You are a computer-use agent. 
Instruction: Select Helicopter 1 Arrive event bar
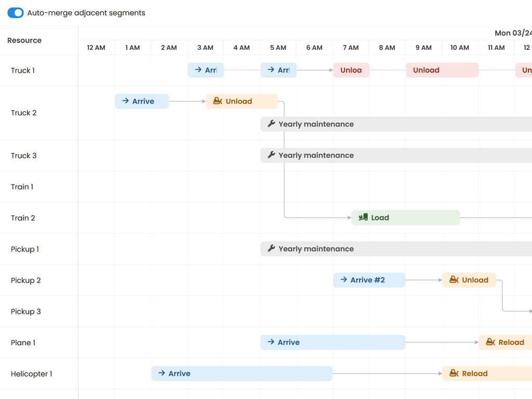(242, 374)
